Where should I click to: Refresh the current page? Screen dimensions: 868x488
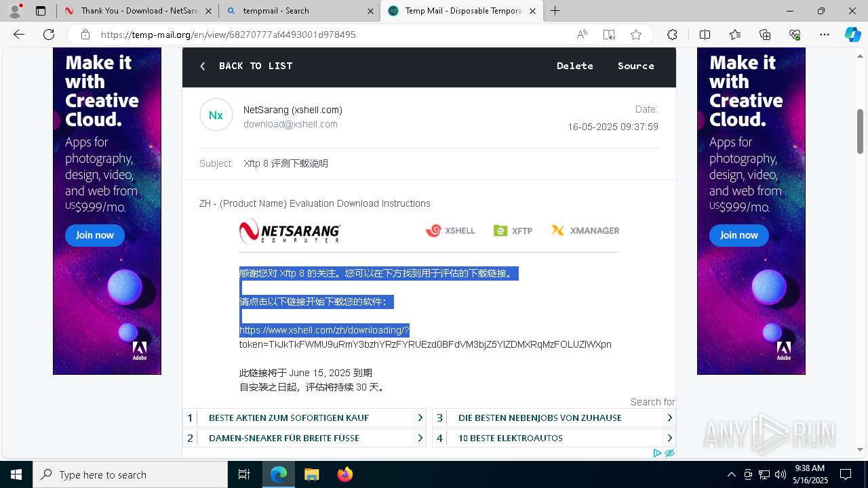(49, 35)
